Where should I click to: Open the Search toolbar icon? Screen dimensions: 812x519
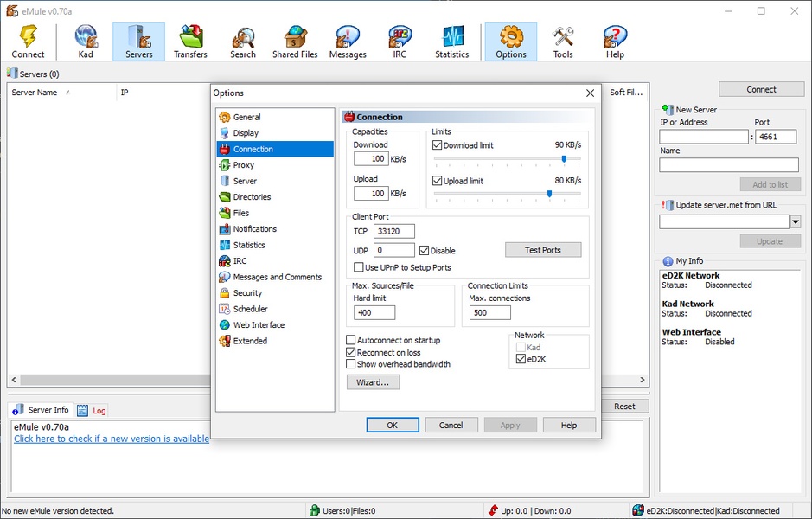243,42
